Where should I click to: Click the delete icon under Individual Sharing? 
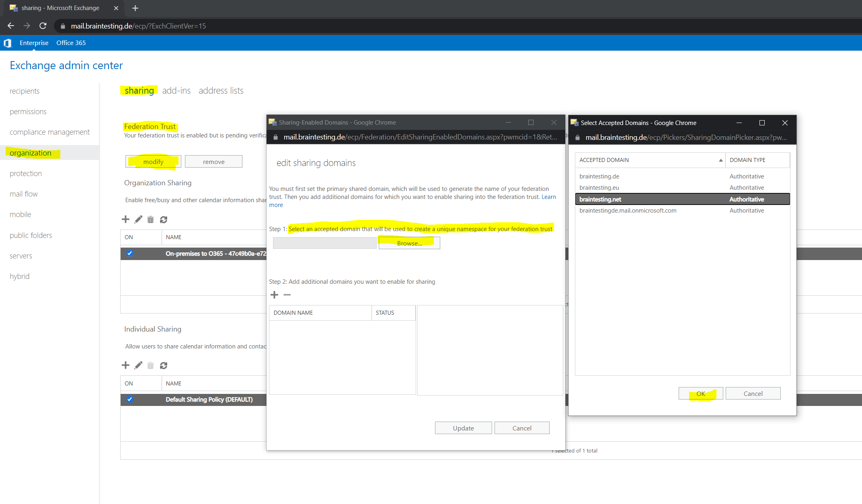pos(151,365)
